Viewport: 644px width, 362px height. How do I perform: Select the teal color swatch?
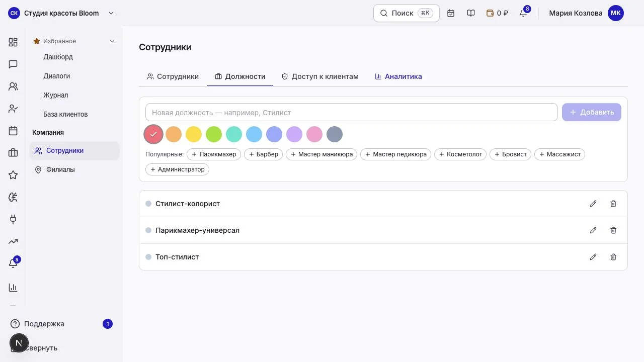(x=234, y=134)
